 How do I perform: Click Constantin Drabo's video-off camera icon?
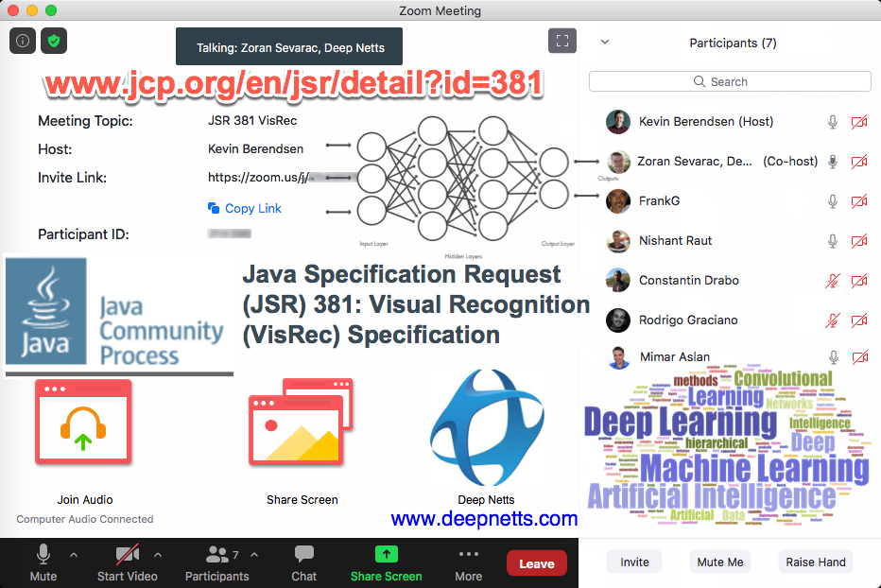(x=859, y=280)
